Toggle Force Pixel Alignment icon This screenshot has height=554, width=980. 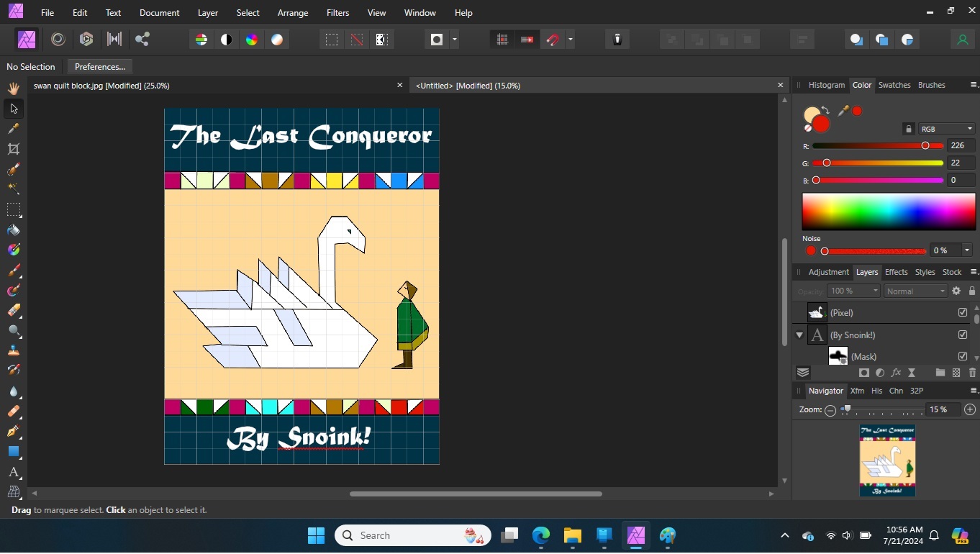(527, 40)
